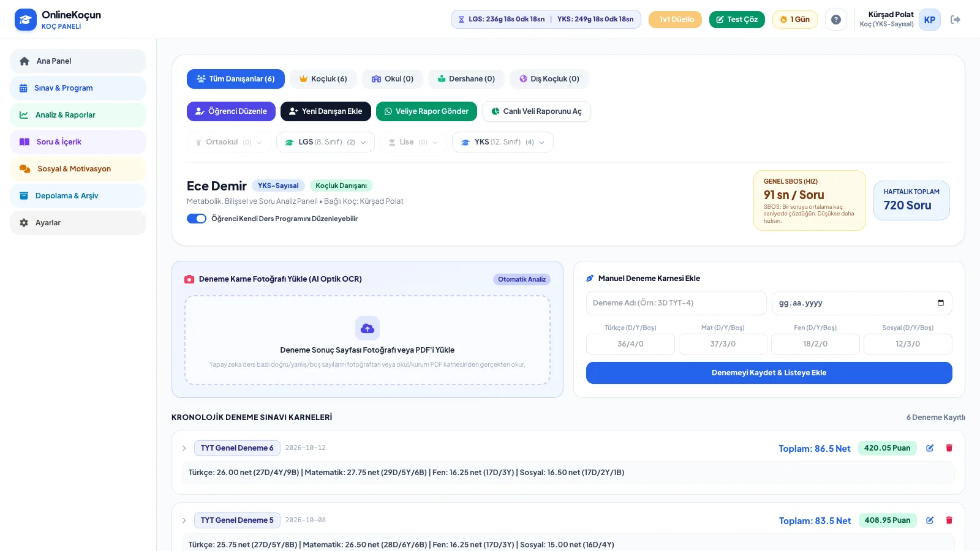Click the cloud upload icon

(367, 328)
